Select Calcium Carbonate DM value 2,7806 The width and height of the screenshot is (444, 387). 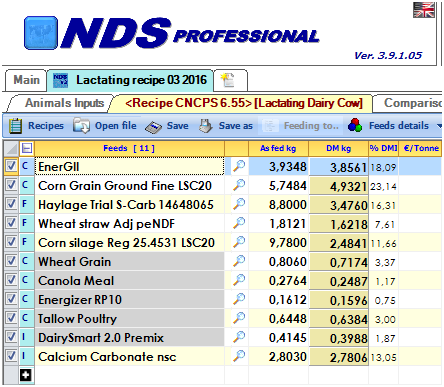pos(338,356)
